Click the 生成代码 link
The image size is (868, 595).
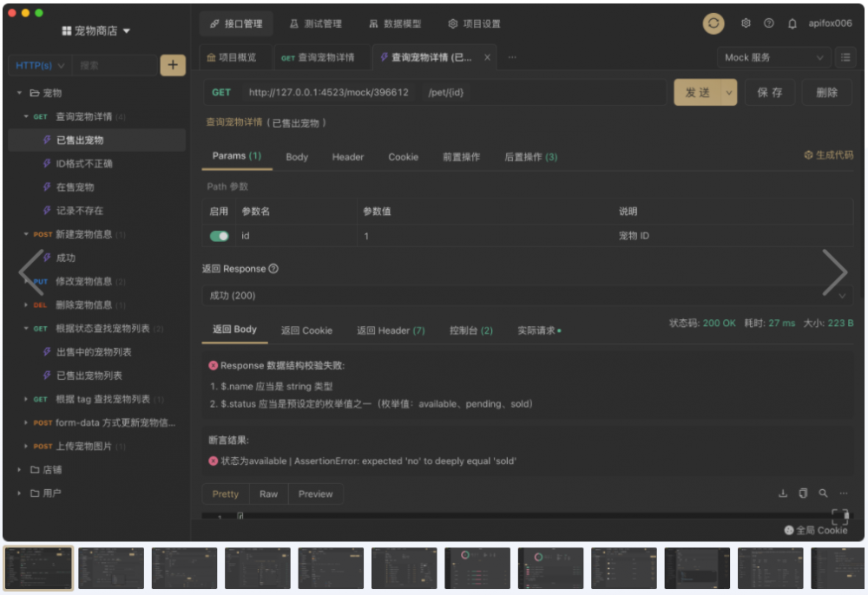pos(828,155)
